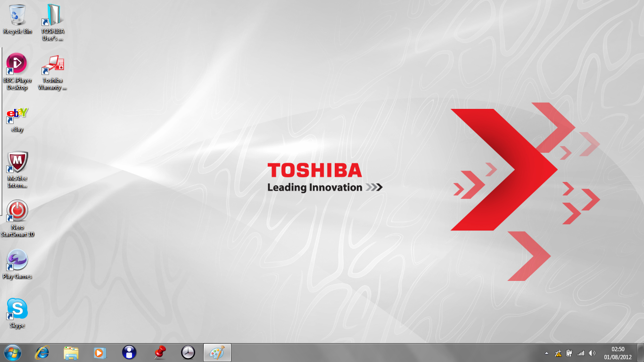Screen dimensions: 644x362
Task: Click the clock icon on the taskbar
Action: (188, 353)
